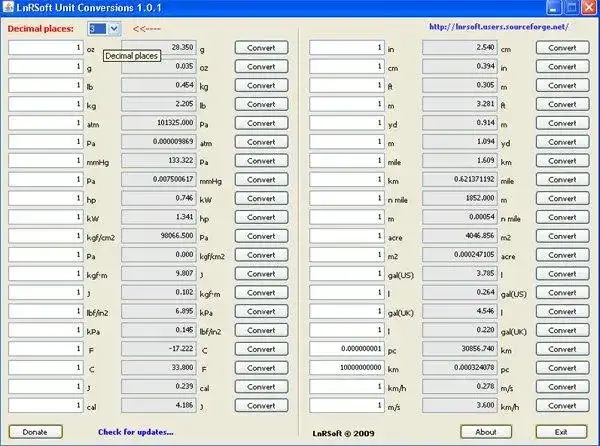Open the About dialog button
This screenshot has width=600, height=446.
pos(486,432)
